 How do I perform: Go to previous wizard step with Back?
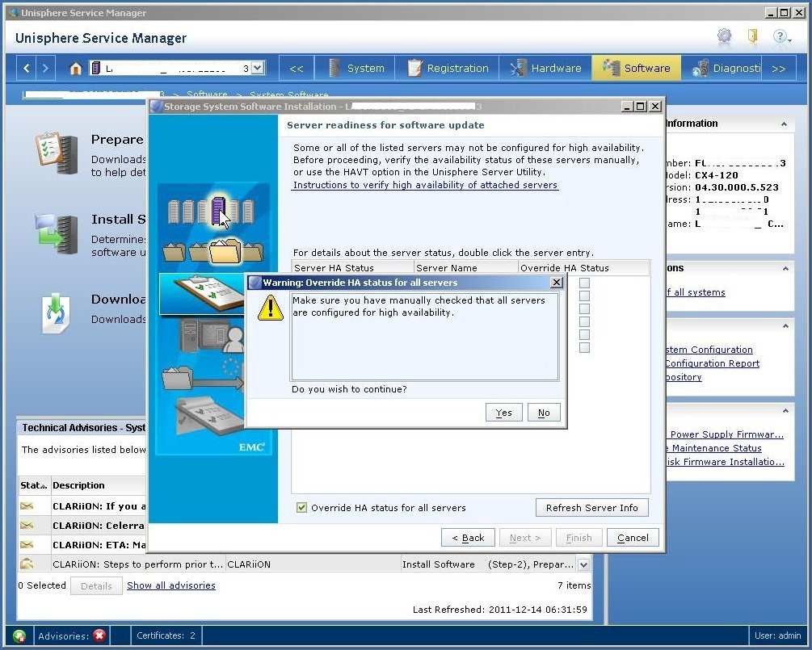468,538
